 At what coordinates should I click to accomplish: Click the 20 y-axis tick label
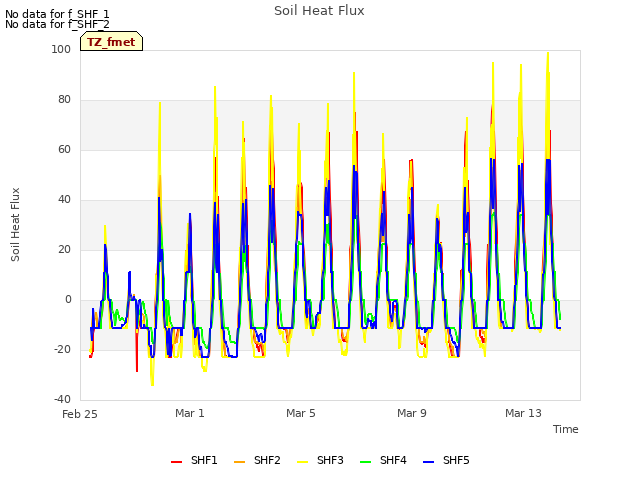click(x=64, y=249)
